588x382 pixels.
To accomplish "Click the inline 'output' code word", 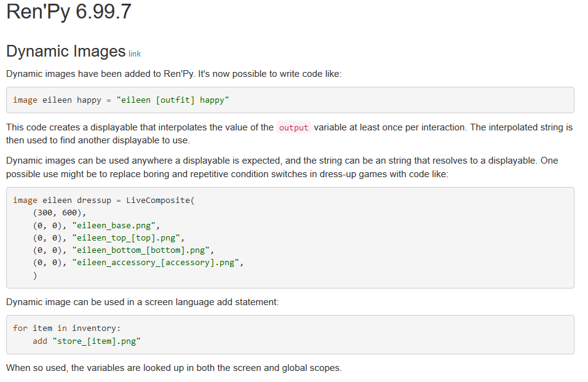I will point(293,127).
